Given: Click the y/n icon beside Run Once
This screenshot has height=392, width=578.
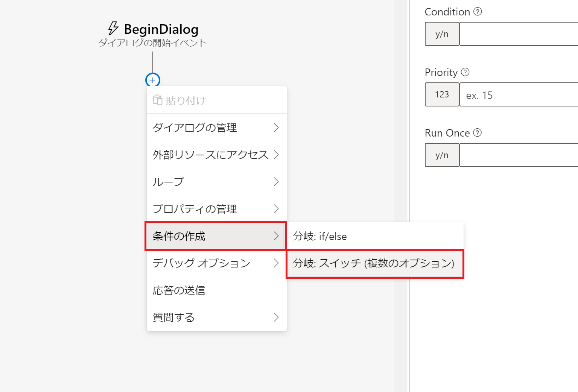Looking at the screenshot, I should click(x=442, y=155).
